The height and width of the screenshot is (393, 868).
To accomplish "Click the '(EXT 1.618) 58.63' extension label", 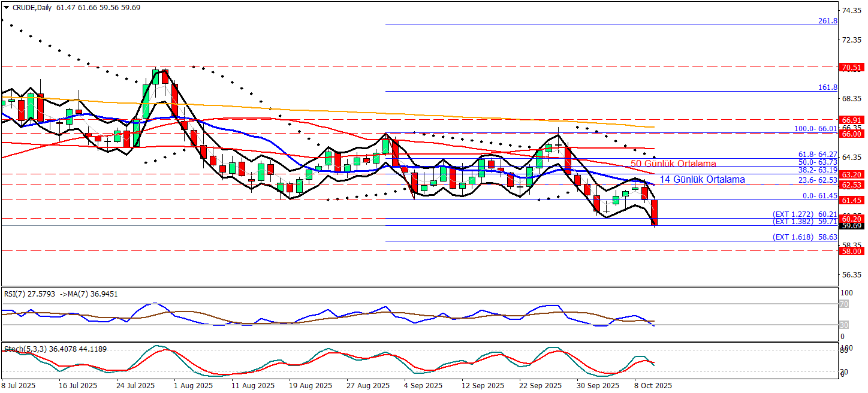I will tap(804, 237).
